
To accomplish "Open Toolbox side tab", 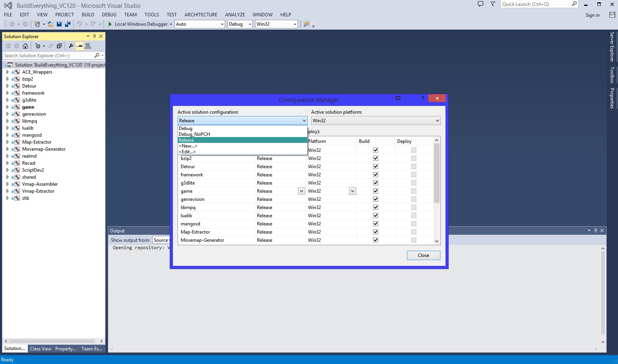I will pos(612,75).
